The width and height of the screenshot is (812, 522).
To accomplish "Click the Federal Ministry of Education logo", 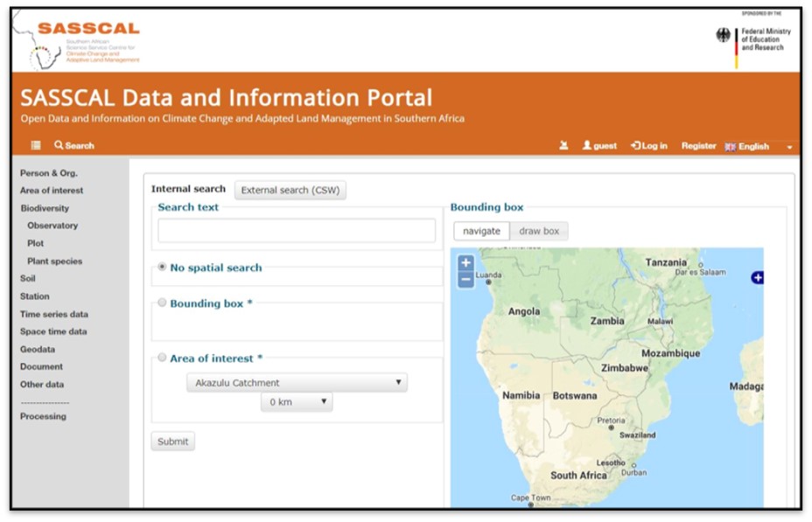I will point(753,40).
